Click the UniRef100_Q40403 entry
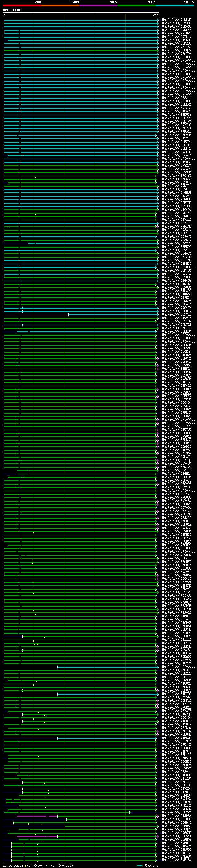Viewport: 197px width, 868px height. pyautogui.click(x=176, y=210)
